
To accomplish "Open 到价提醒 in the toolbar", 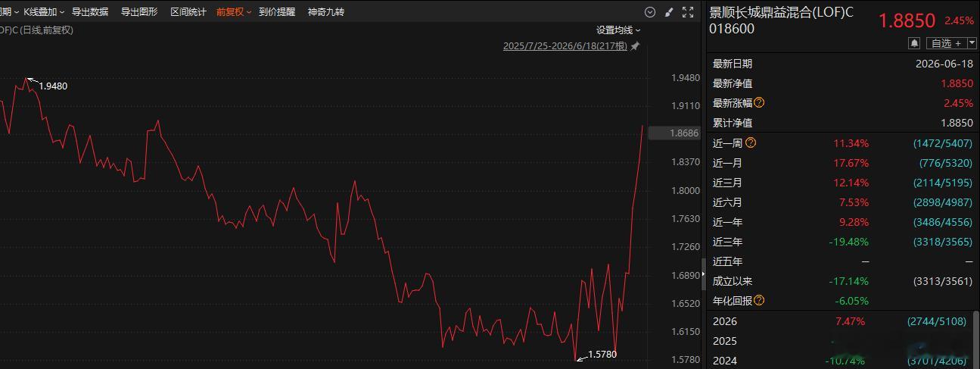I will (x=277, y=12).
